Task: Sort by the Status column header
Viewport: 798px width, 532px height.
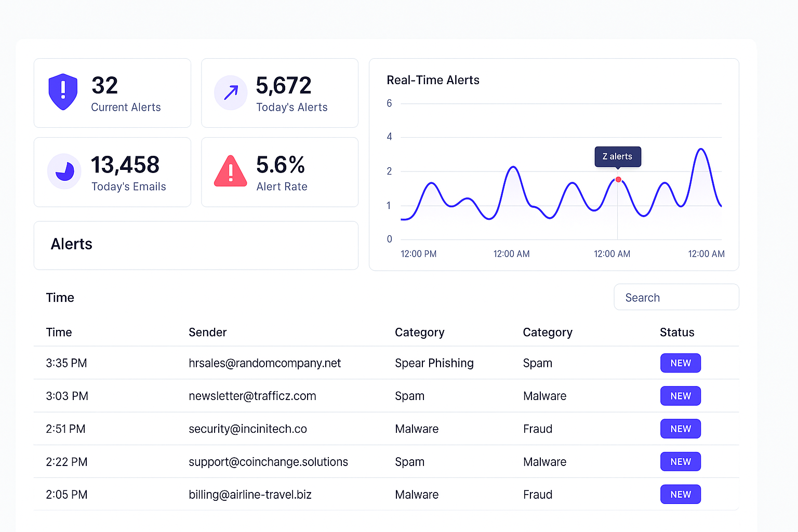Action: pos(676,332)
